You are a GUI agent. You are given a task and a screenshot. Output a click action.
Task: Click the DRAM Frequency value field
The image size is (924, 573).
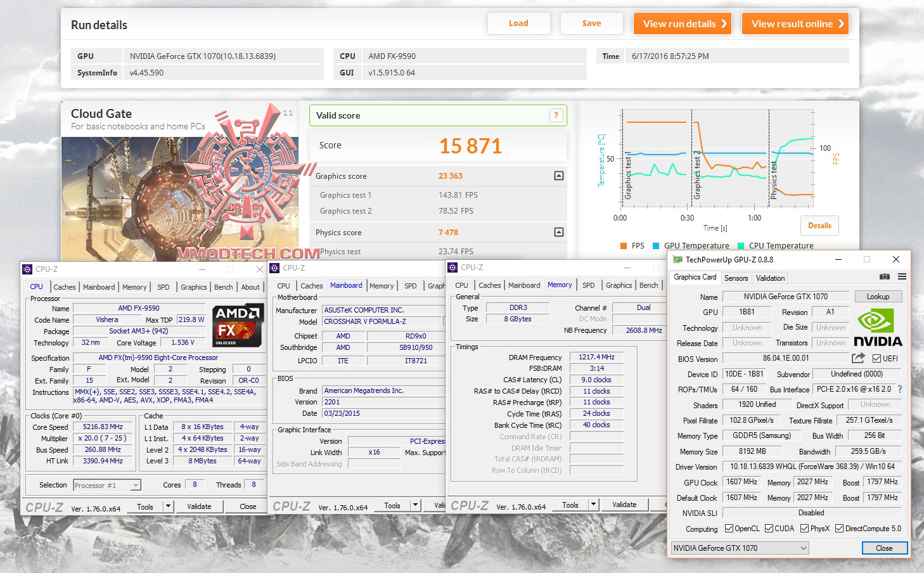(x=596, y=357)
